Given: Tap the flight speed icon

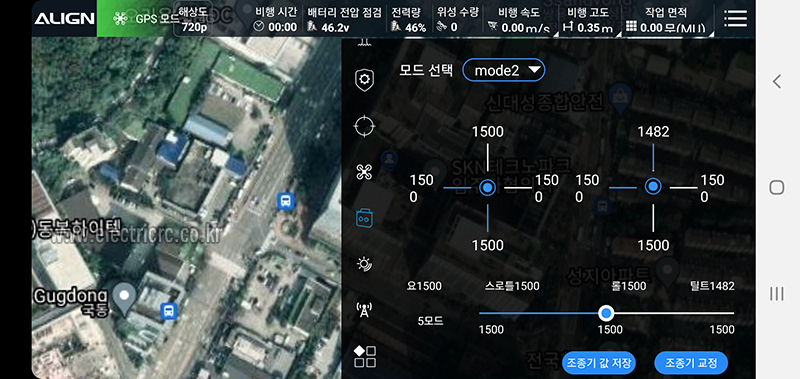Looking at the screenshot, I should pos(492,26).
